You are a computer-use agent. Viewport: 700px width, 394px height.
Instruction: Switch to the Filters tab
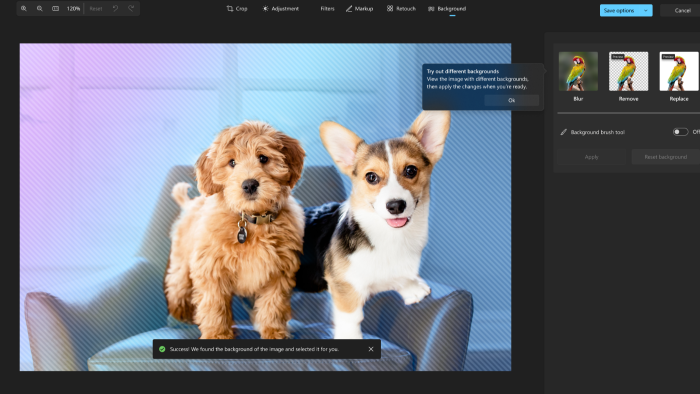coord(327,8)
